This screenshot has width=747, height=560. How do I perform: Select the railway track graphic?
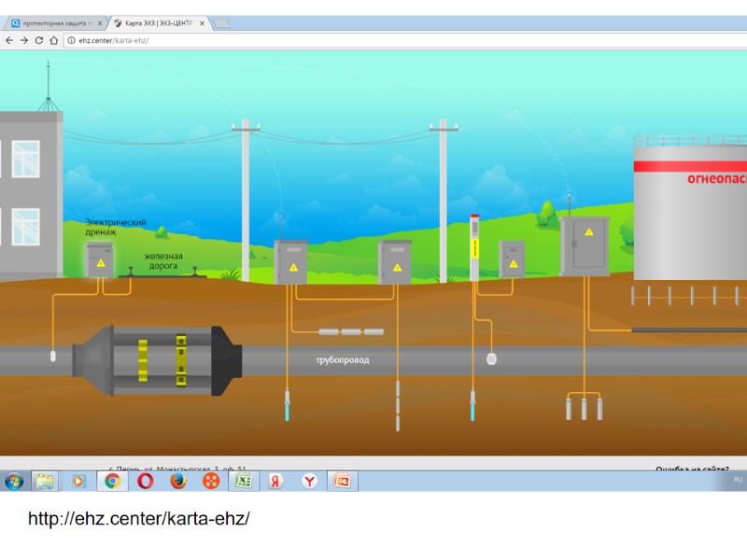pyautogui.click(x=162, y=273)
